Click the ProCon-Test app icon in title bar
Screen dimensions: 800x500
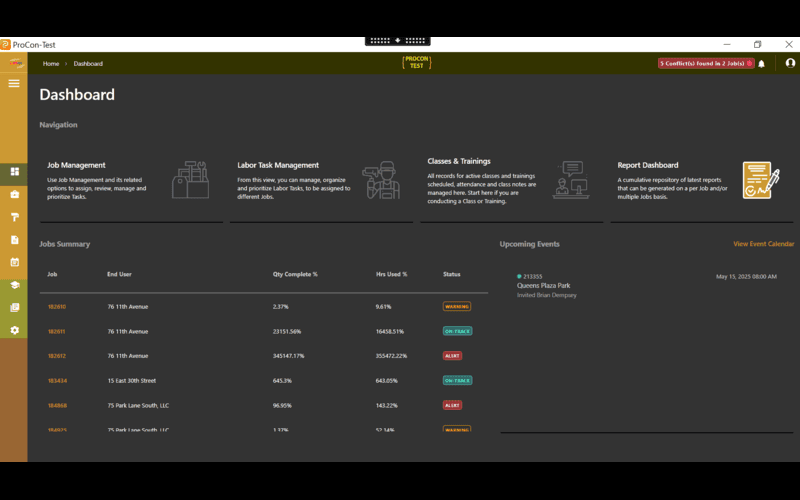[6, 44]
